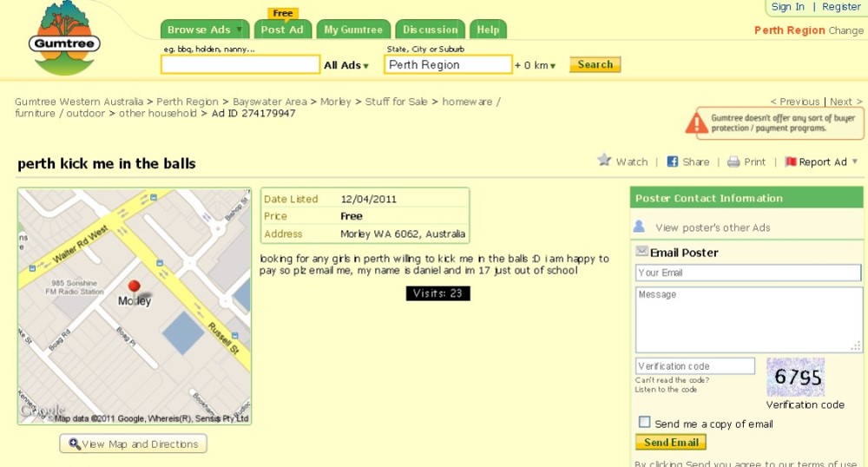This screenshot has height=467, width=868.
Task: Click the Email Poster envelope icon
Action: click(x=641, y=251)
